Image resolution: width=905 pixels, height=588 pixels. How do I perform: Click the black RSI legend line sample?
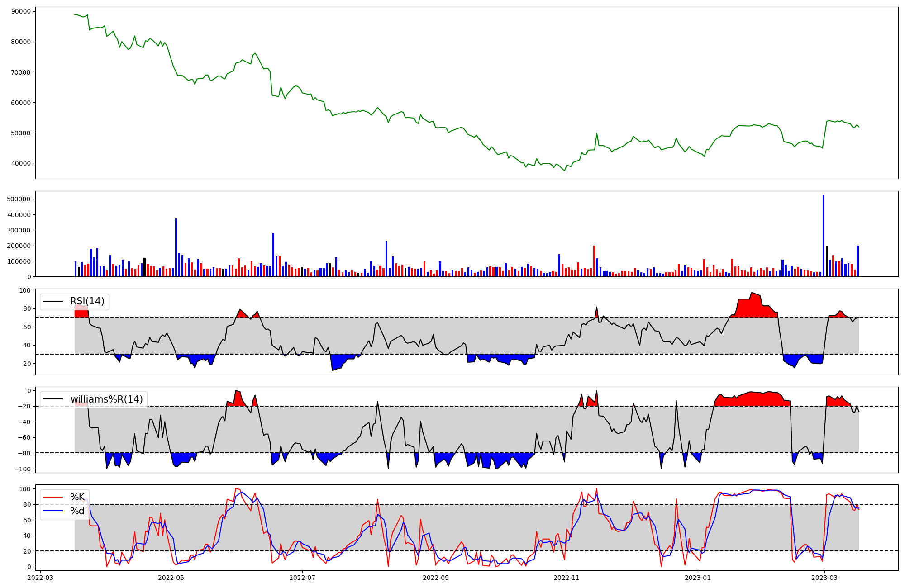point(53,301)
